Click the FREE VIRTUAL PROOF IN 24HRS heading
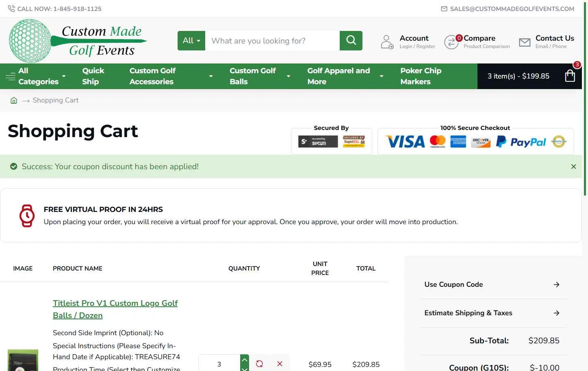This screenshot has height=371, width=588. 103,210
